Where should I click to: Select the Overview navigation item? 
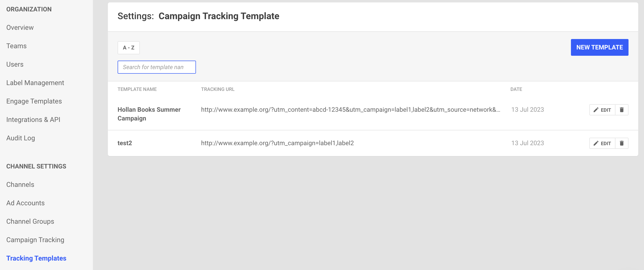[20, 27]
